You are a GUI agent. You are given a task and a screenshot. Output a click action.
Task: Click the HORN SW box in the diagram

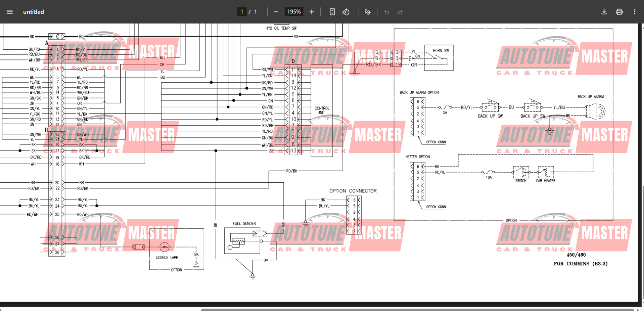click(438, 57)
